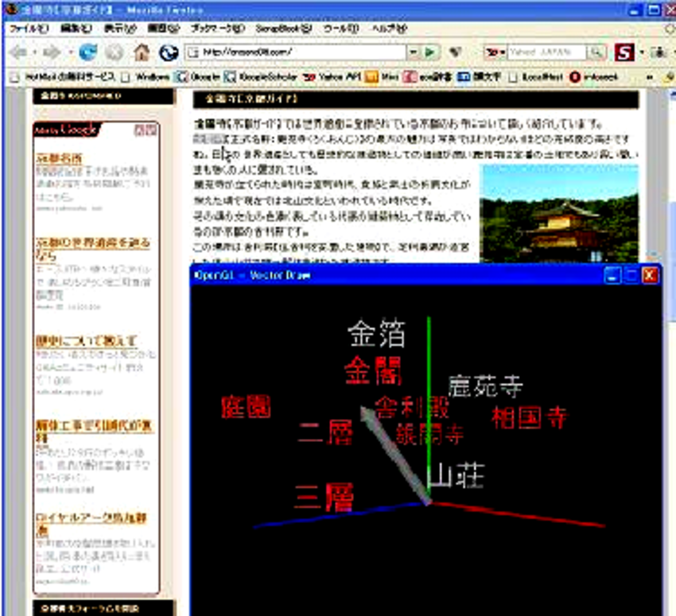Open the ファイル (File) menu
The height and width of the screenshot is (616, 676).
29,29
